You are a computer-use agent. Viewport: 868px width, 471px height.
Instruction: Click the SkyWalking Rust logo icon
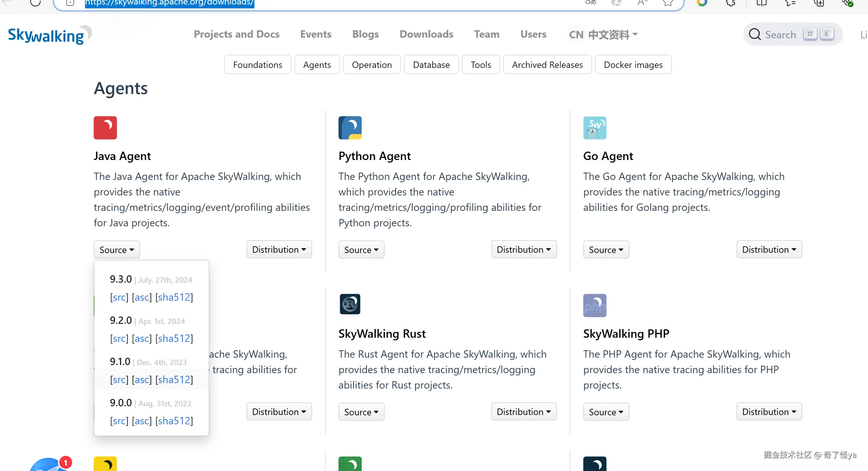click(350, 304)
